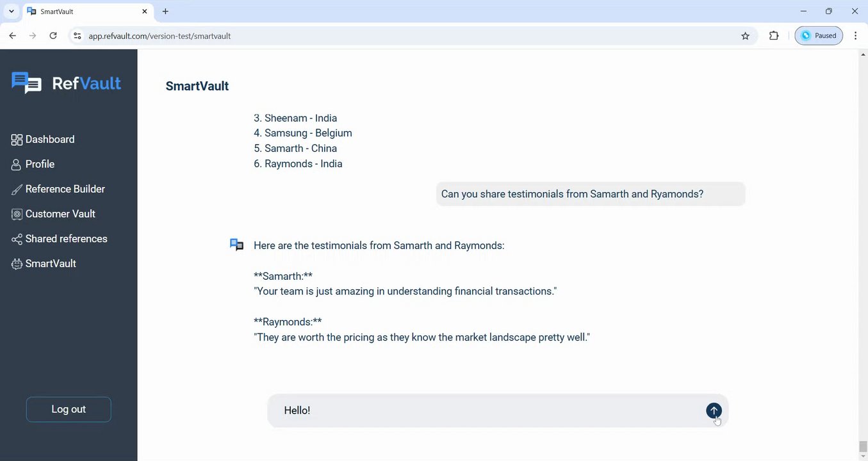This screenshot has height=461, width=868.
Task: Click the "**Samarth:**" heading
Action: 283,276
